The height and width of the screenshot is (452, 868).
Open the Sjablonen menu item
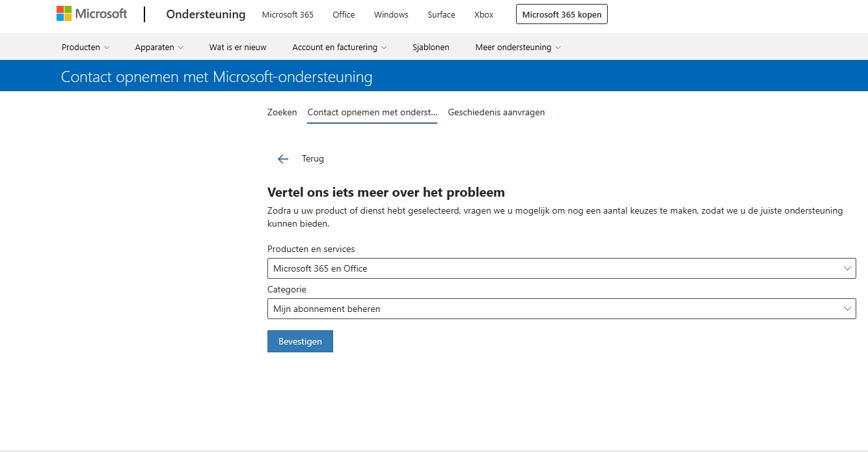click(x=431, y=47)
